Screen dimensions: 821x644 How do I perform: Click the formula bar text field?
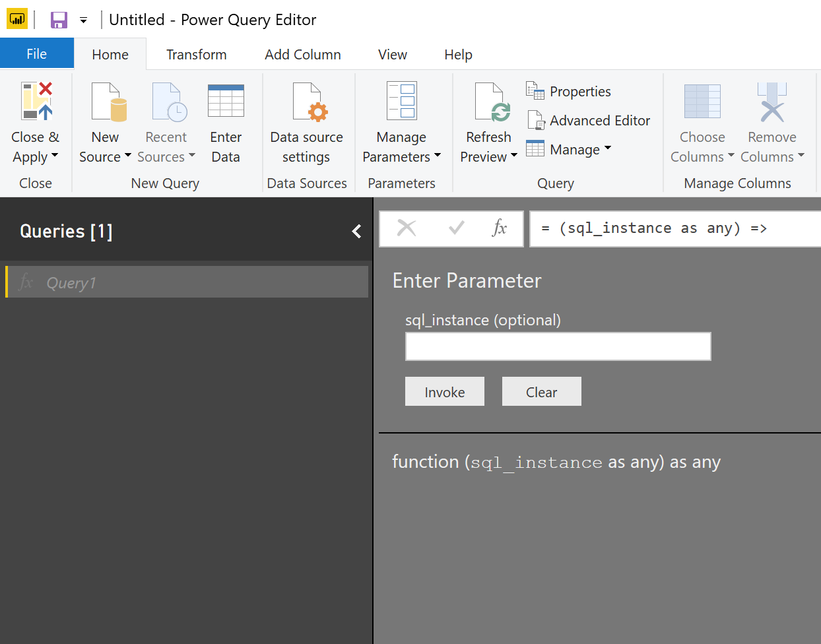[x=675, y=228]
